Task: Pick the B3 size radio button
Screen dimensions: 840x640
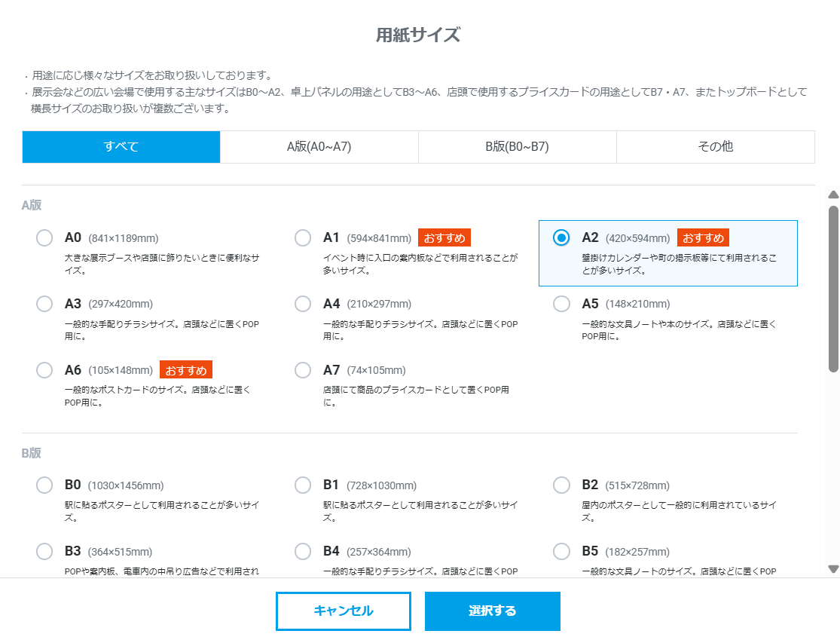Action: pos(44,552)
